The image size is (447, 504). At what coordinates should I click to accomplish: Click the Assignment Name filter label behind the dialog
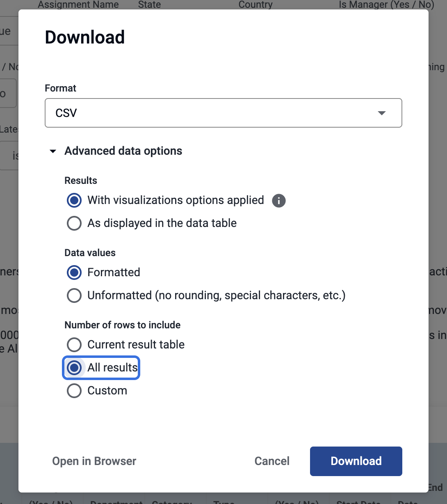(x=78, y=5)
